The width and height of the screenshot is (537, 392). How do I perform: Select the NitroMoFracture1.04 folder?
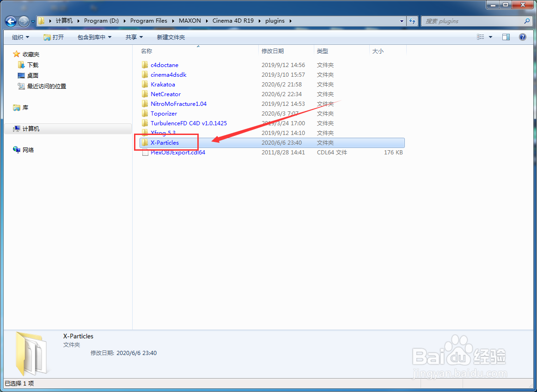tap(178, 104)
